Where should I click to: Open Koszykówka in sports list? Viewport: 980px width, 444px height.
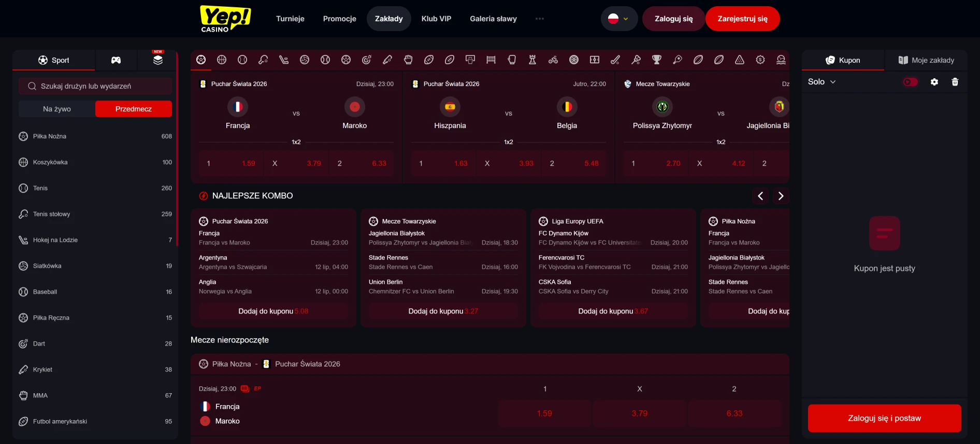(x=95, y=162)
